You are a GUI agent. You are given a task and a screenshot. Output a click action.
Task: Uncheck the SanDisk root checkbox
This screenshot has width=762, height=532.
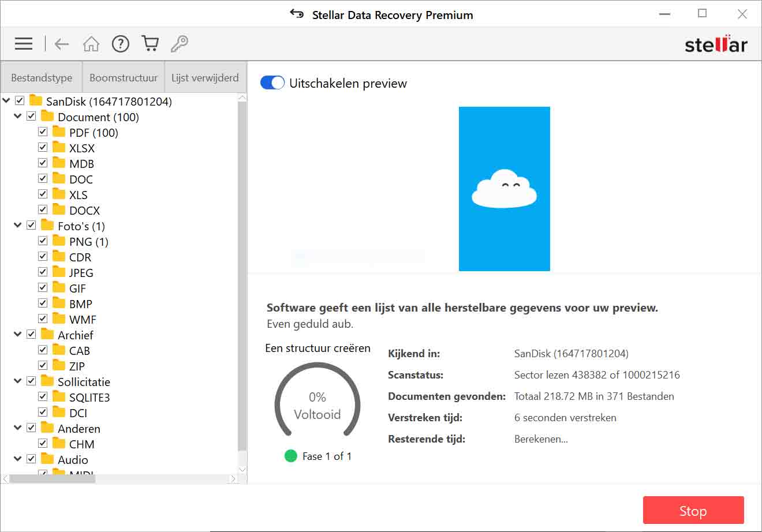tap(20, 100)
